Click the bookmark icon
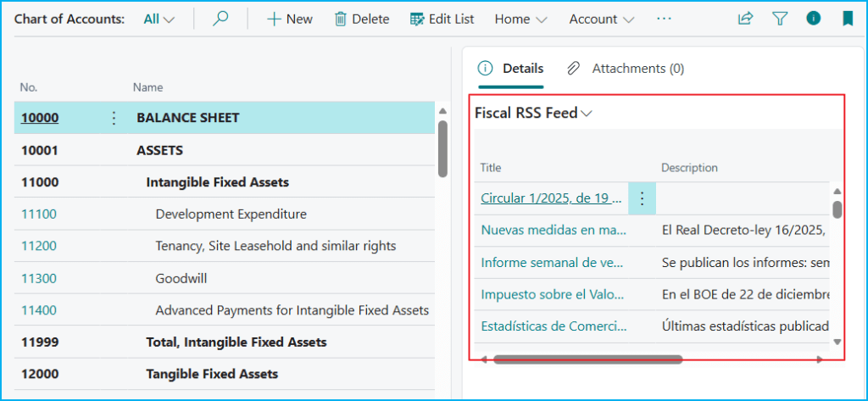Viewport: 868px width, 401px height. tap(847, 19)
